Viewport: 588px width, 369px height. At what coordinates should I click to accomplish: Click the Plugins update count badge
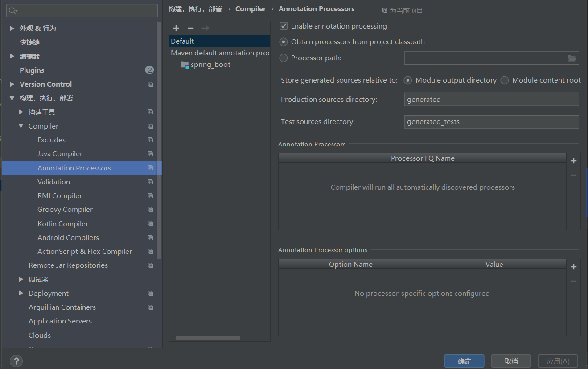pos(149,70)
